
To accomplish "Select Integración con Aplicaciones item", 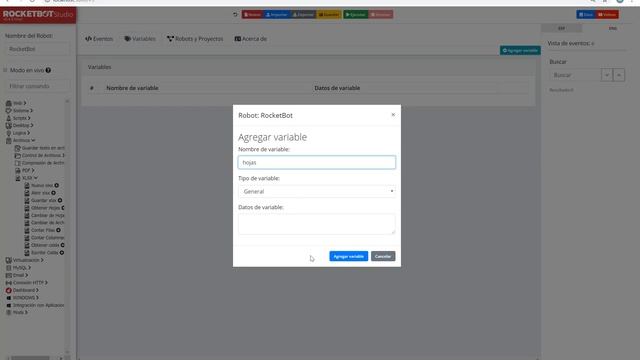I will pos(35,305).
